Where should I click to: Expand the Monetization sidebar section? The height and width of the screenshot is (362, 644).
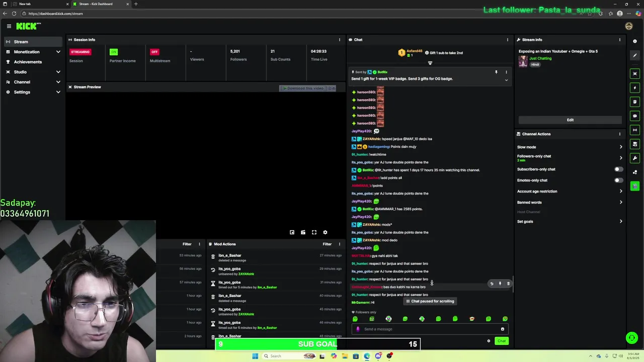coord(33,52)
